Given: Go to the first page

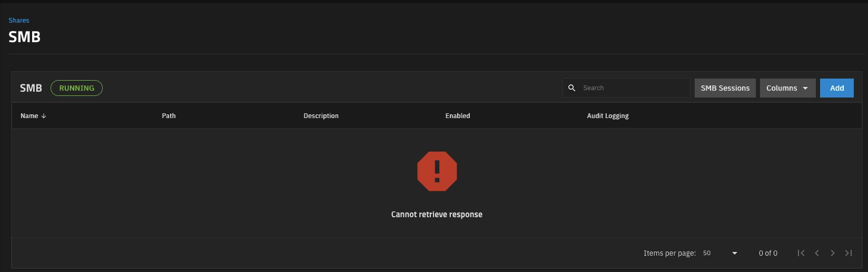Looking at the screenshot, I should coord(801,254).
